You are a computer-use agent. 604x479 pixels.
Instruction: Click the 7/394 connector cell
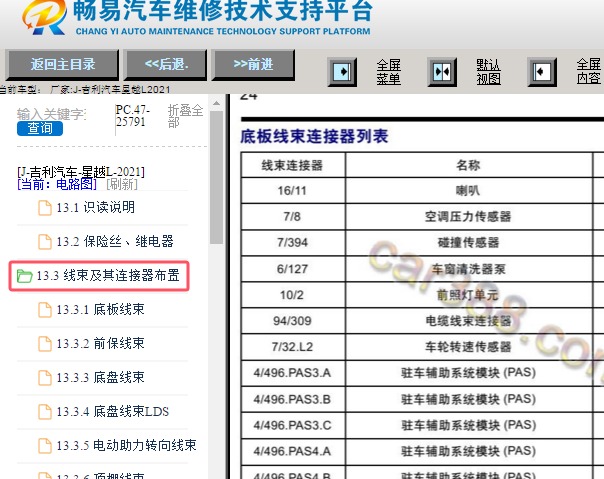[292, 243]
